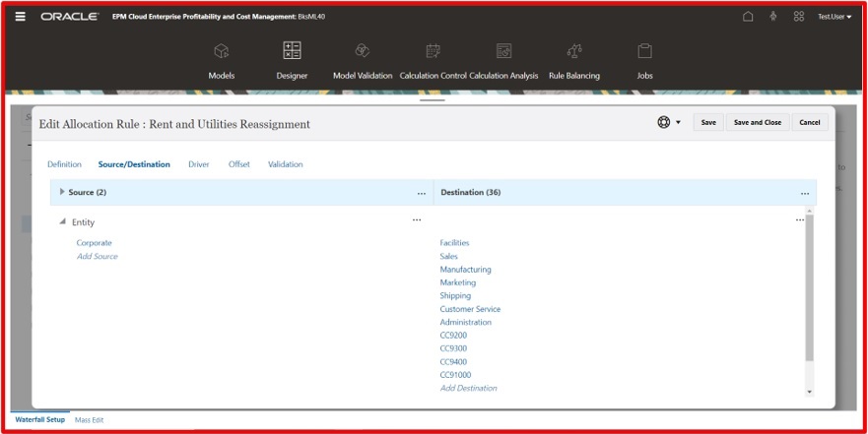The width and height of the screenshot is (868, 434).
Task: Select the CC9400 destination
Action: point(453,361)
